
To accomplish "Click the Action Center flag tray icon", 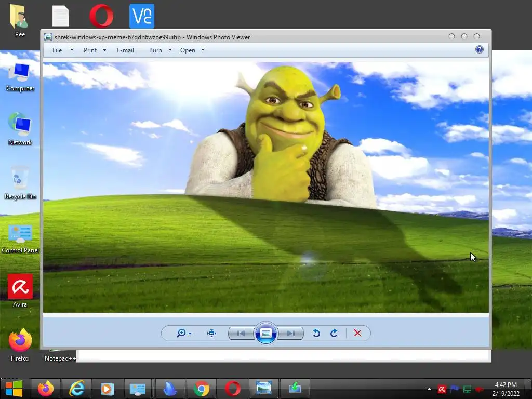I will pos(454,389).
